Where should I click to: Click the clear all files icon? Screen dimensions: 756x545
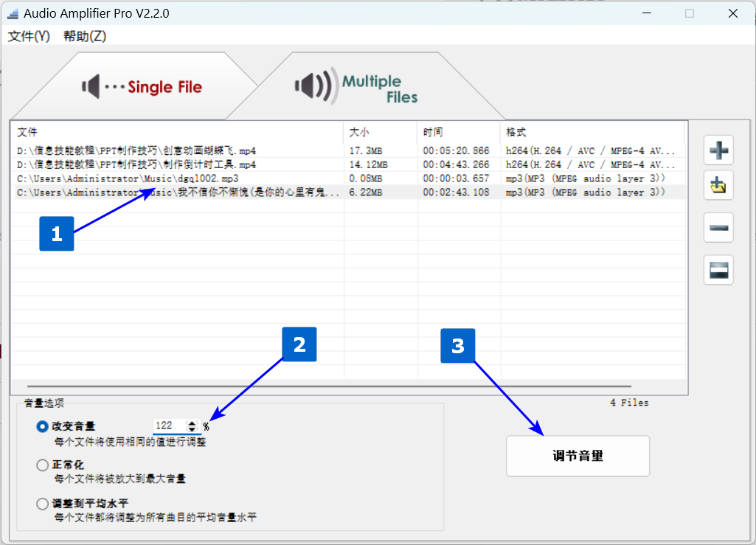pos(718,270)
